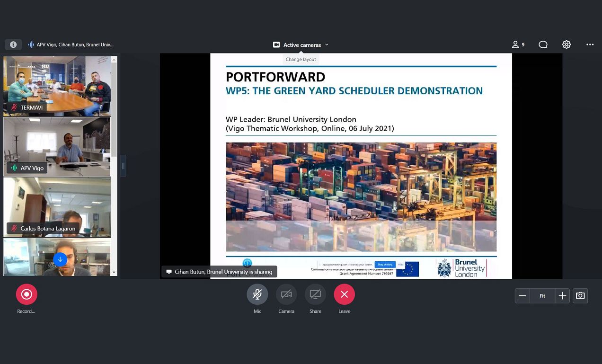Viewport: 602px width, 364px height.
Task: Click the camera icon beside Active cameras
Action: coord(276,45)
